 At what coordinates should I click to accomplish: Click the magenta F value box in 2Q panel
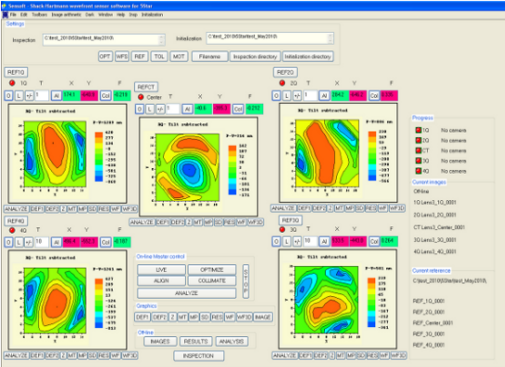389,95
